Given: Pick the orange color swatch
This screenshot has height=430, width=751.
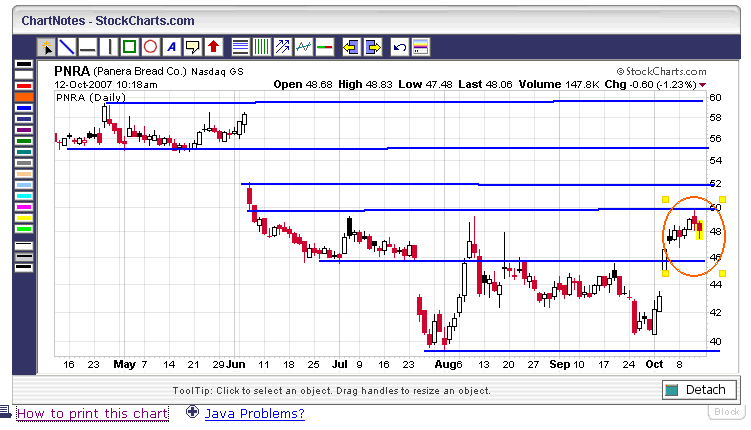Looking at the screenshot, I should point(24,97).
